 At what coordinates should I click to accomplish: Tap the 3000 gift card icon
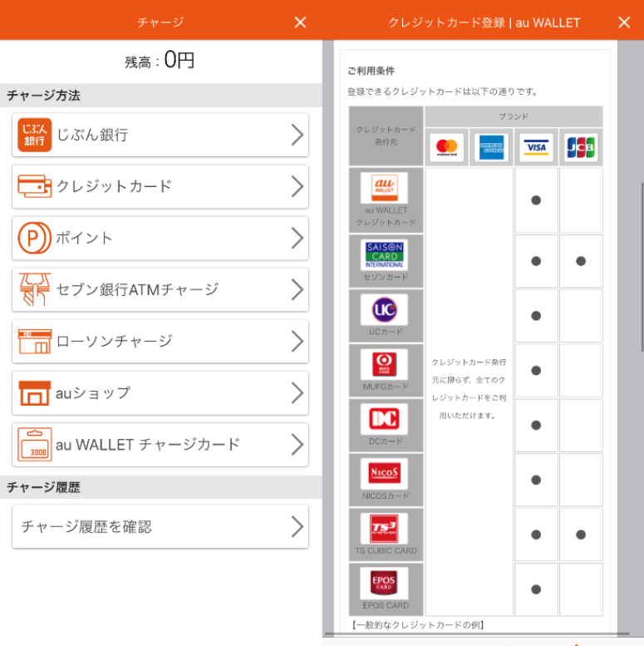pyautogui.click(x=35, y=445)
